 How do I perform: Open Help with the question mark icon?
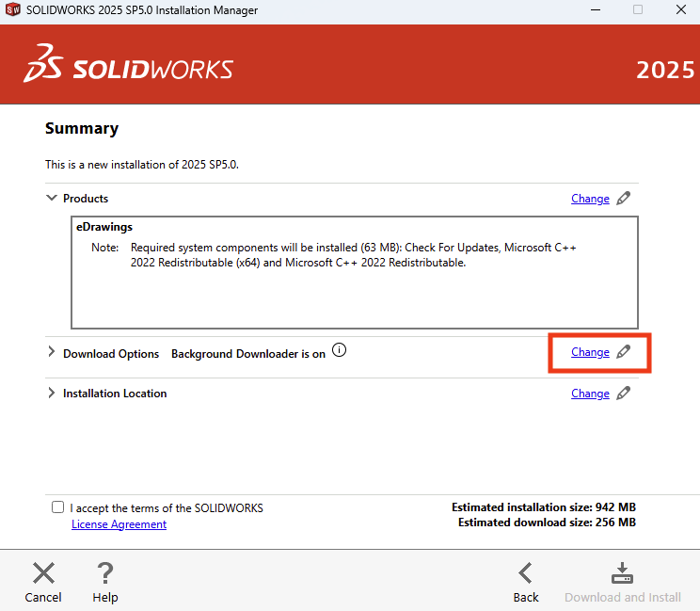click(105, 573)
